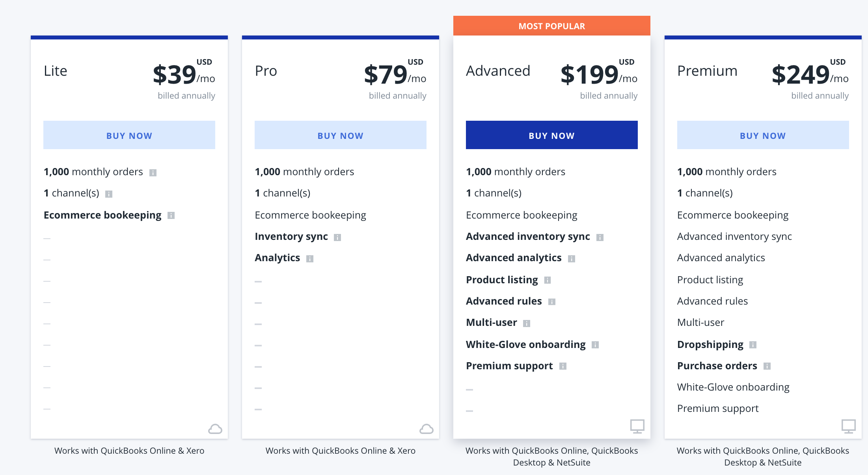Show Premium support info in Advanced plan
The width and height of the screenshot is (868, 475).
coord(563,366)
